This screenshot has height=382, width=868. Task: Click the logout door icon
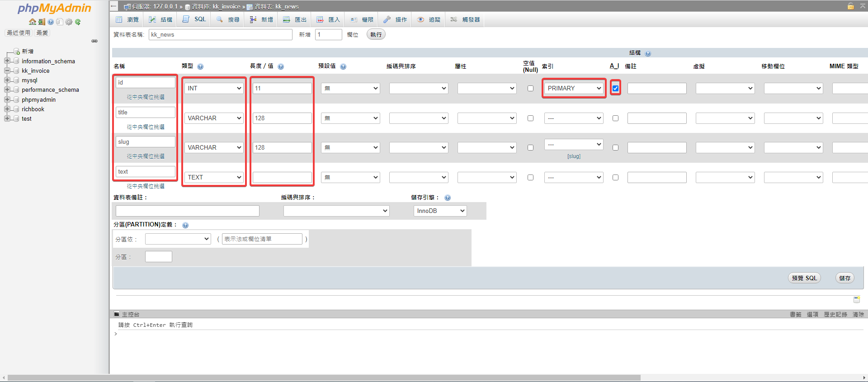point(42,22)
